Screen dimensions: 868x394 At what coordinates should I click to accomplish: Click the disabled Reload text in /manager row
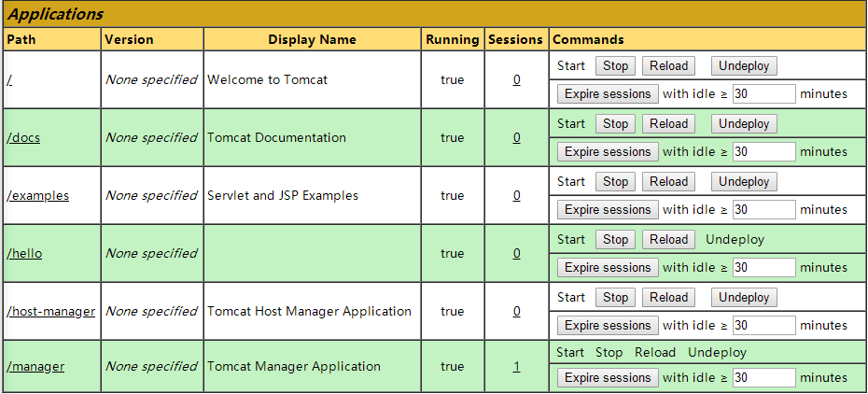coord(655,353)
